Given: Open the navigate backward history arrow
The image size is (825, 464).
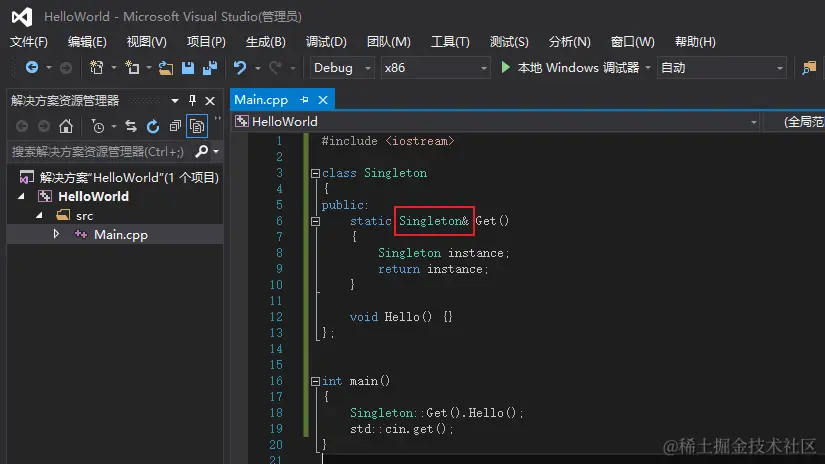Looking at the screenshot, I should tap(48, 68).
